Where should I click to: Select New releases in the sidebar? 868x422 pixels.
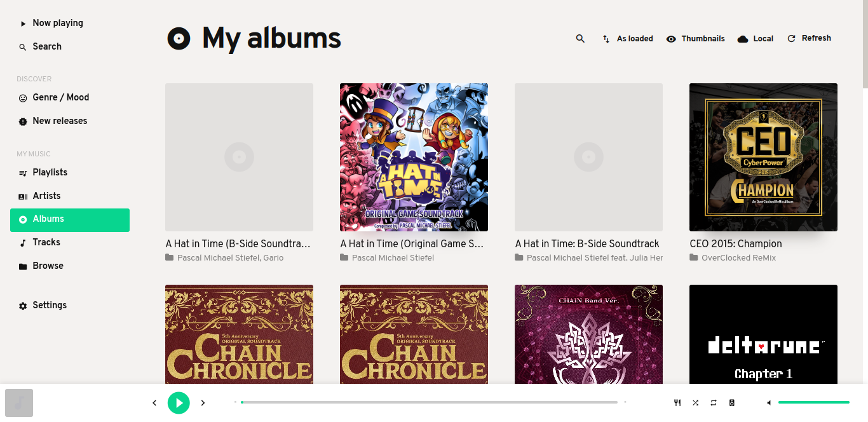click(70, 121)
